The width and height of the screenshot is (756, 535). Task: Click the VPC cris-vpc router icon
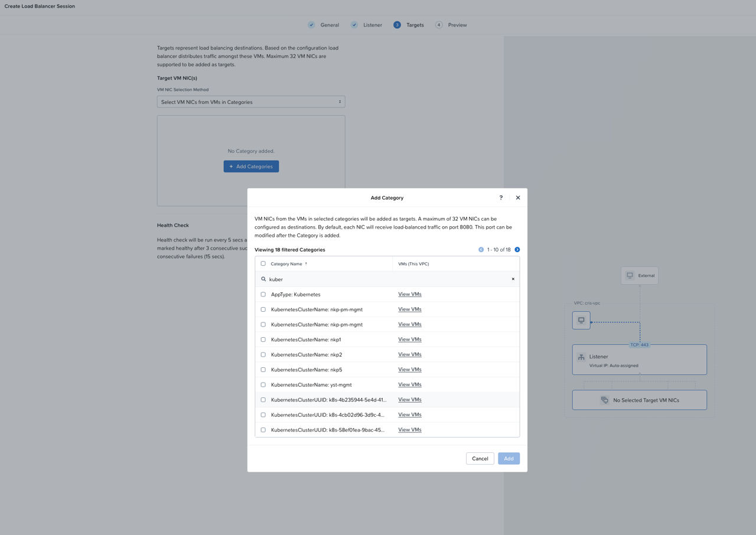click(x=581, y=321)
